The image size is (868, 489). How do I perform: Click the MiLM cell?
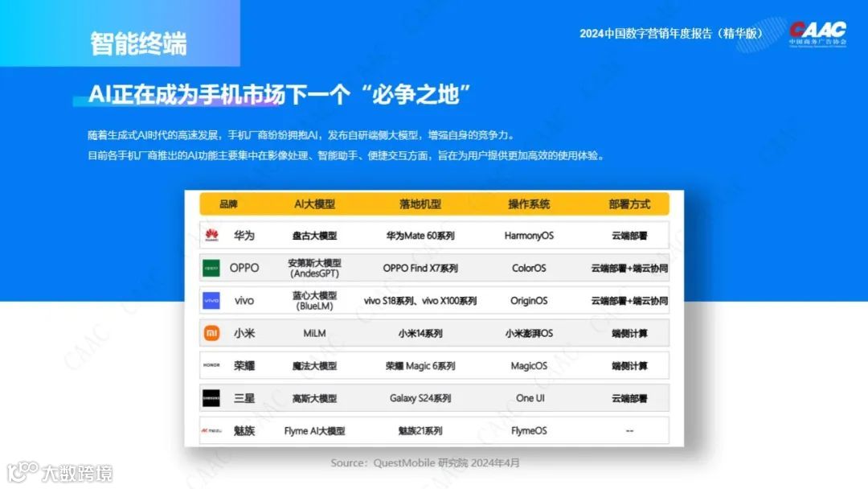click(314, 334)
